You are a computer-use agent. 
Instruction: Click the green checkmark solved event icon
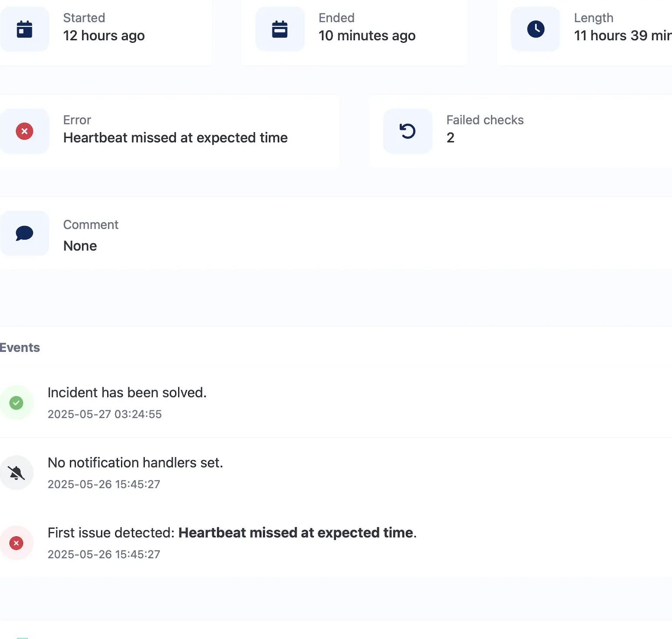pos(17,403)
